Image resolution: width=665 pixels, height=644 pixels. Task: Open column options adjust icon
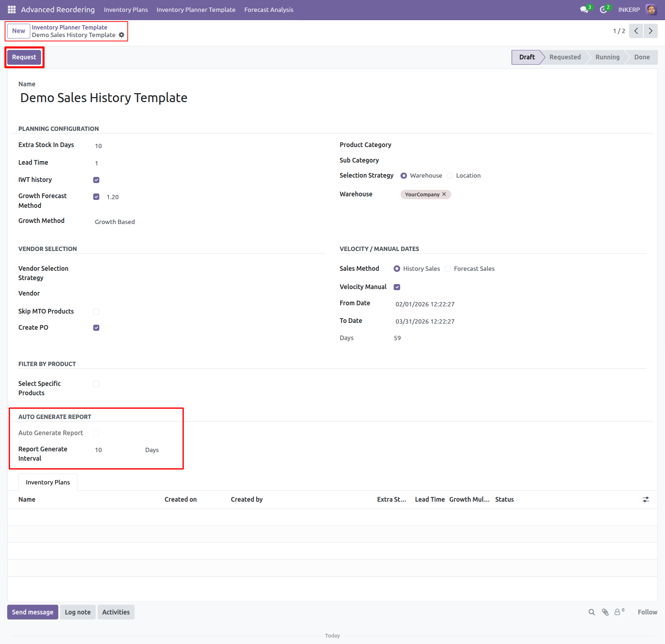point(646,499)
